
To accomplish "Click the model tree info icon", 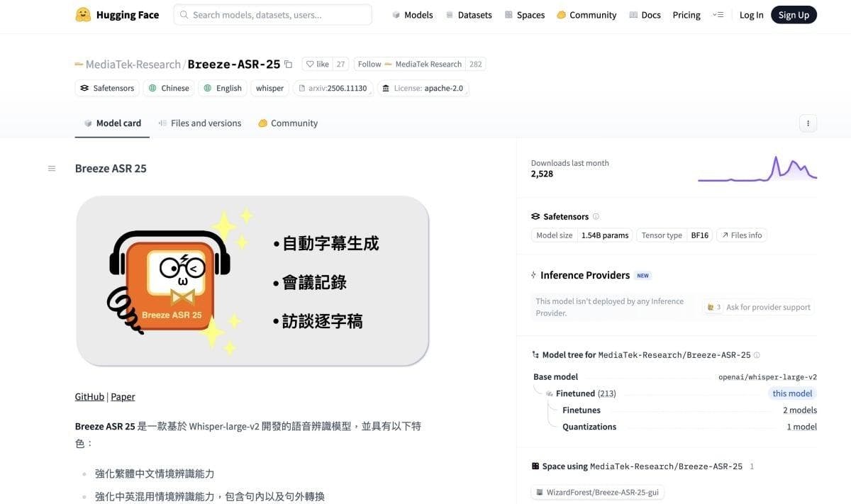I will pos(757,355).
